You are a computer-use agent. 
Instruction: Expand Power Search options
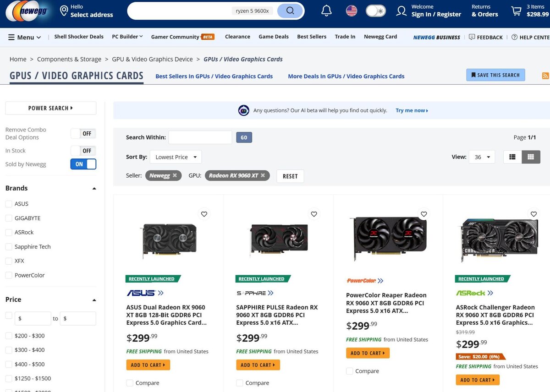(x=51, y=108)
